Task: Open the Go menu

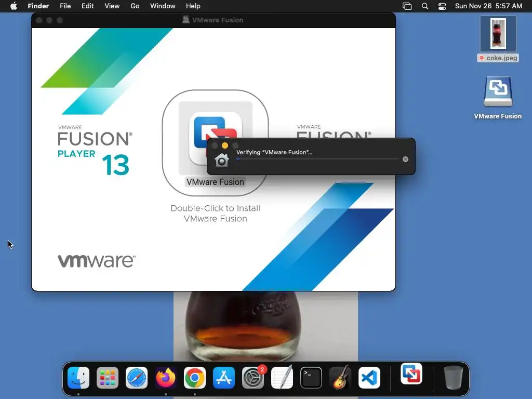Action: point(135,6)
